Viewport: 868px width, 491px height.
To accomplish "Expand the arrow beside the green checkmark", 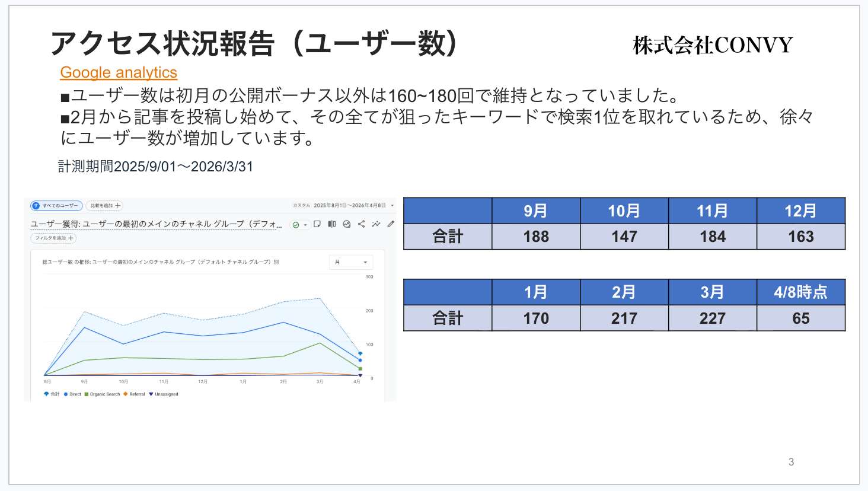I will (x=305, y=225).
